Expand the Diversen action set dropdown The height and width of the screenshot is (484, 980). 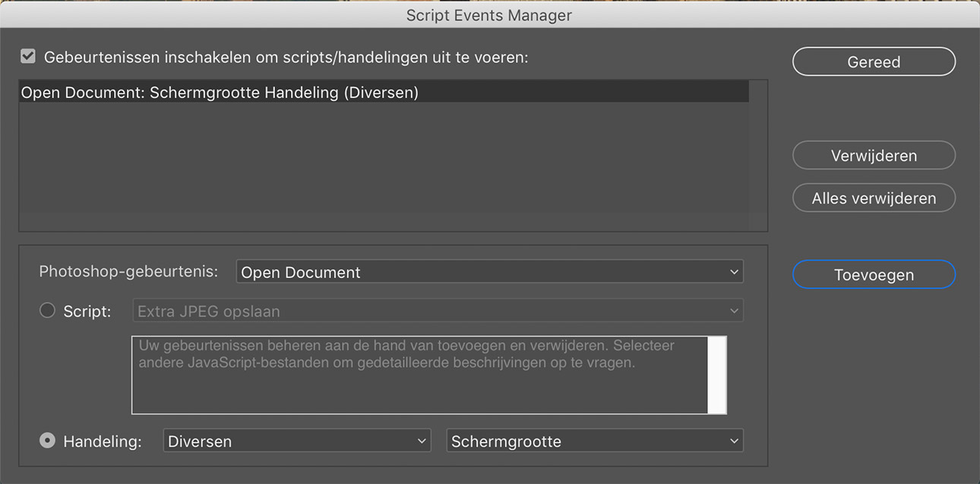click(x=296, y=441)
